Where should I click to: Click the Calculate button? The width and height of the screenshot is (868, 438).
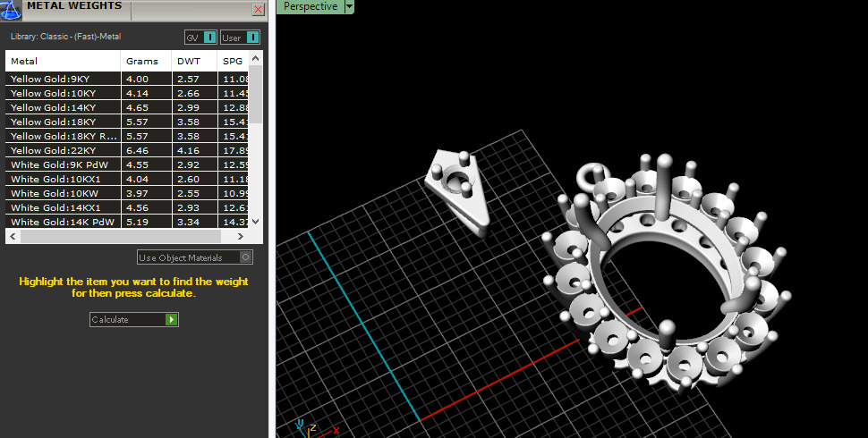click(x=134, y=319)
